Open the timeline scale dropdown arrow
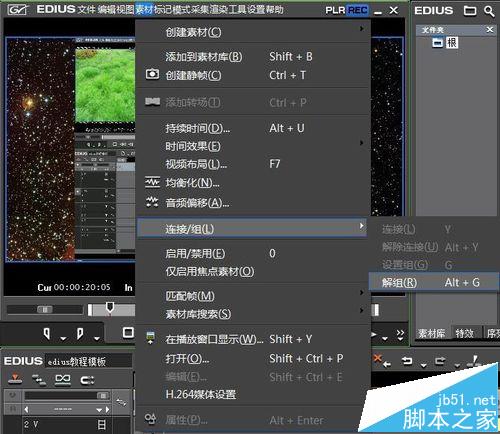Viewport: 500px width, 434px height. click(x=99, y=410)
